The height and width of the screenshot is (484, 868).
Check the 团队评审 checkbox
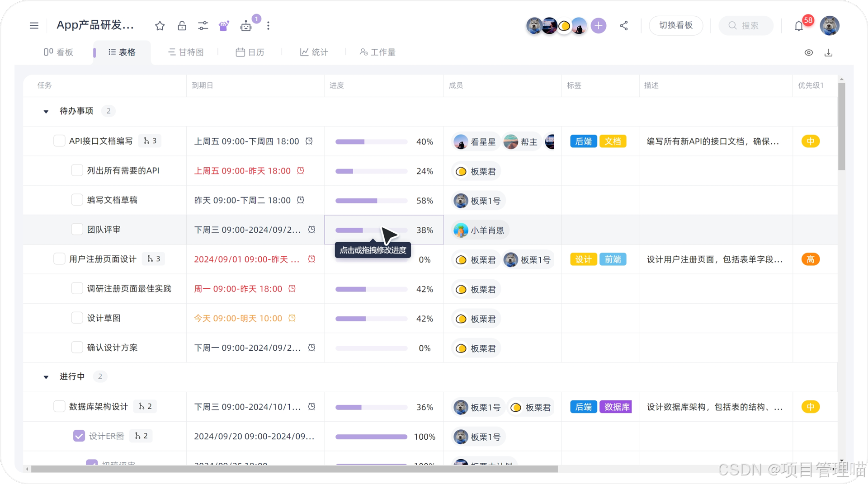pos(77,230)
